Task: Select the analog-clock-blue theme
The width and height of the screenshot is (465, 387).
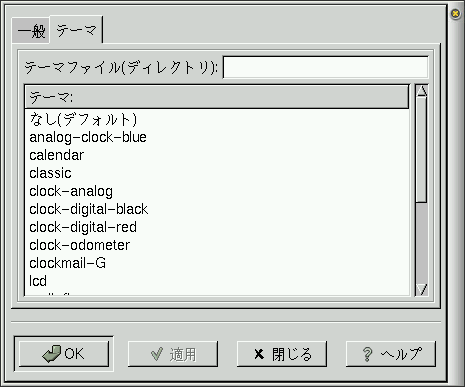Action: pos(217,137)
